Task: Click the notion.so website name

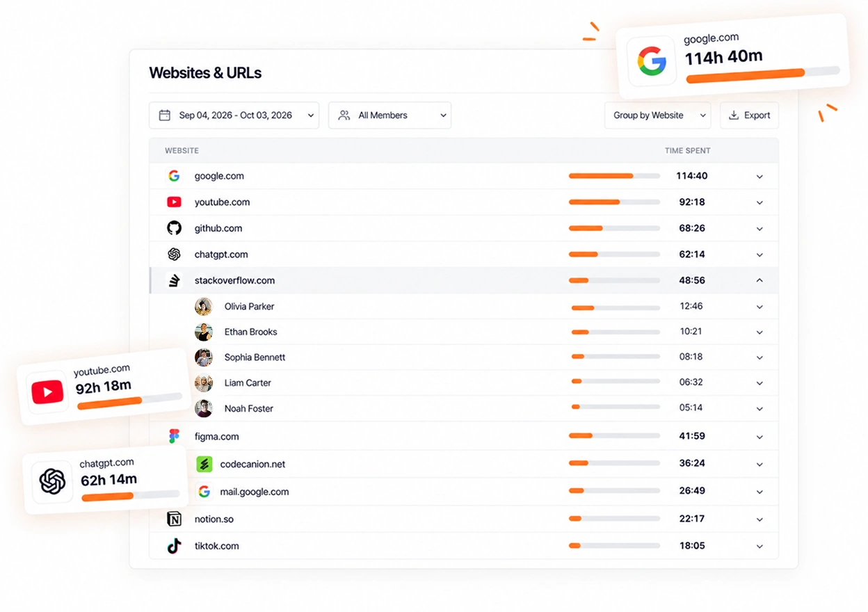Action: [214, 519]
